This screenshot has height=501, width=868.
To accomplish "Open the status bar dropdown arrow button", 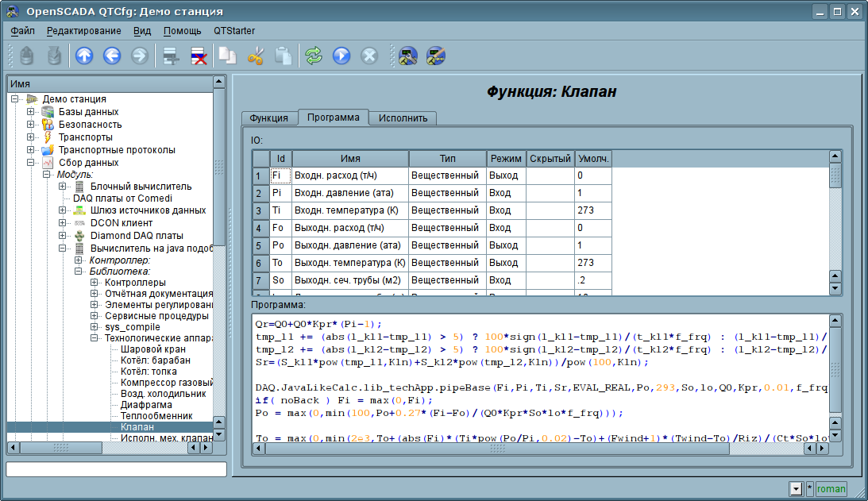I will pos(796,489).
